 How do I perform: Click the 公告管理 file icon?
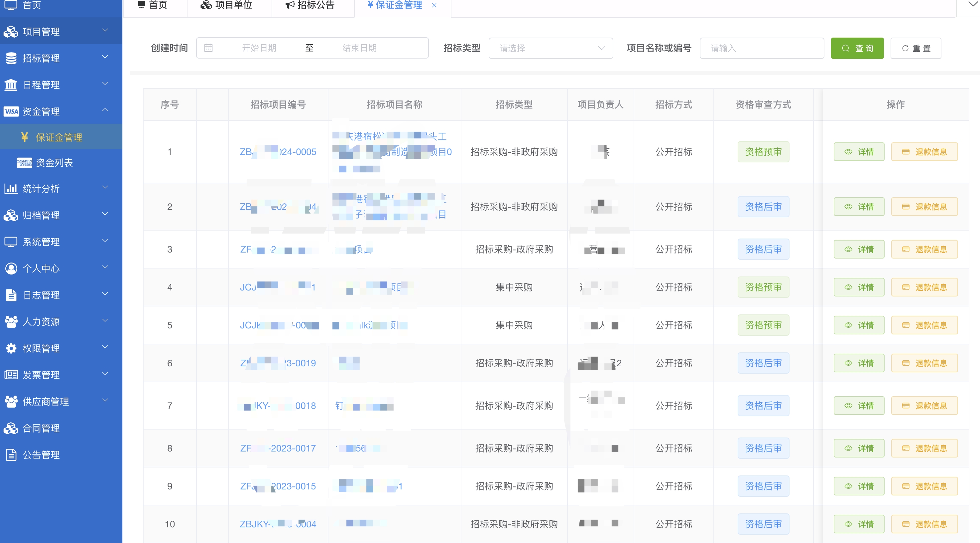coord(11,454)
